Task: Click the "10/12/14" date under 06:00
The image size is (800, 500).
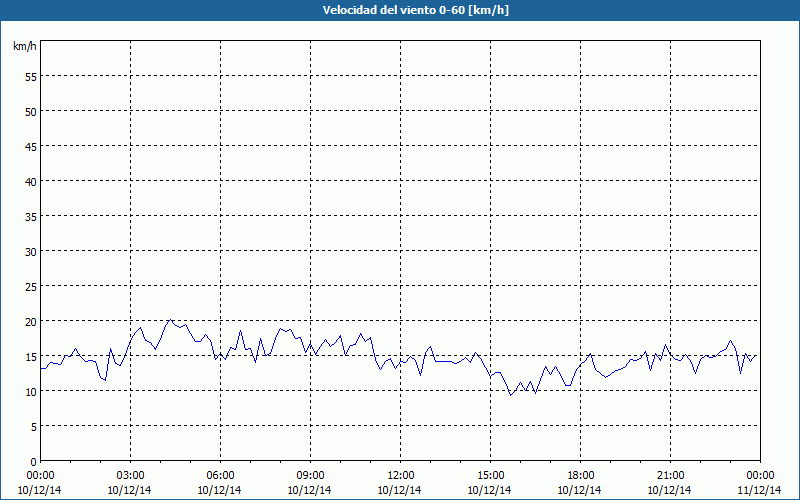Action: (x=219, y=490)
